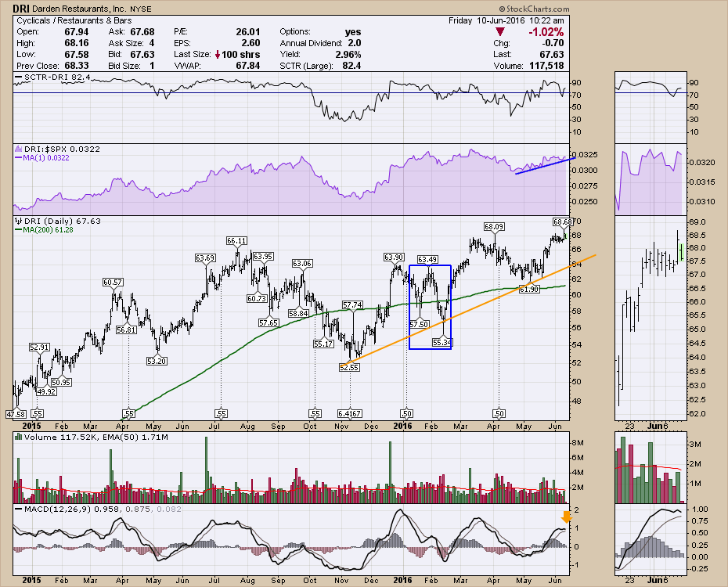Image resolution: width=728 pixels, height=587 pixels.
Task: Click the price bar icon before DRI (Daily)
Action: 19,221
